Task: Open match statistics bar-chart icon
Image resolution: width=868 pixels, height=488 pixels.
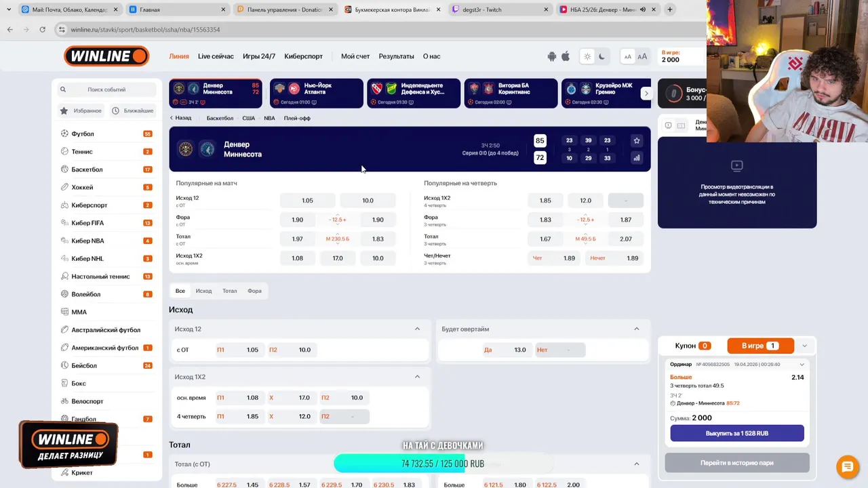Action: 636,158
